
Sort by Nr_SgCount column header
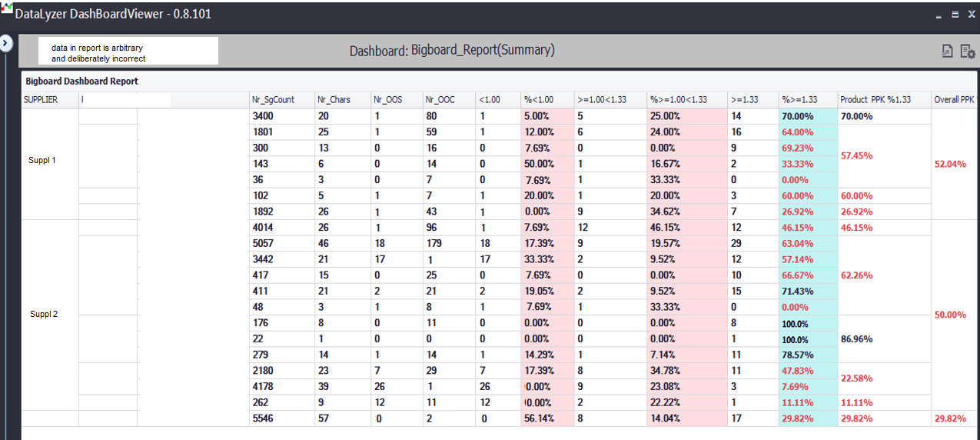(x=273, y=100)
